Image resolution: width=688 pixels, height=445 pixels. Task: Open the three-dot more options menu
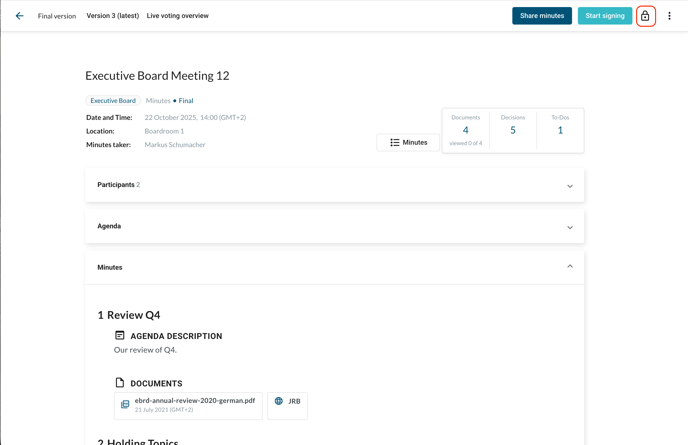pyautogui.click(x=670, y=16)
